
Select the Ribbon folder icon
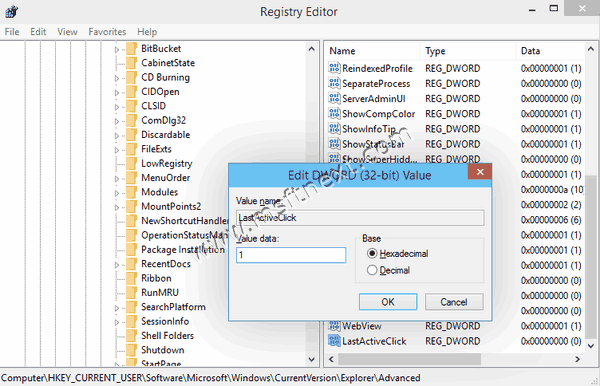[131, 278]
